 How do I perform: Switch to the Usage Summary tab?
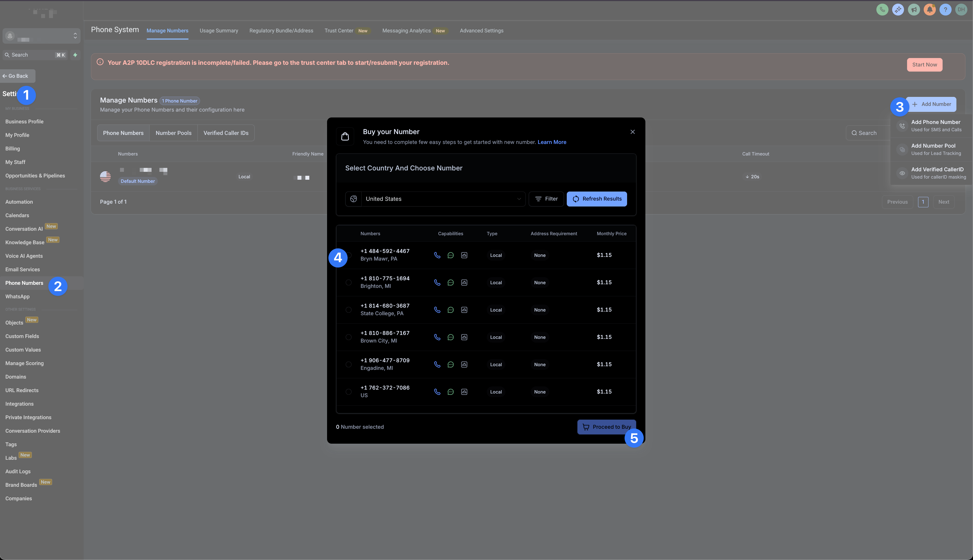[219, 31]
